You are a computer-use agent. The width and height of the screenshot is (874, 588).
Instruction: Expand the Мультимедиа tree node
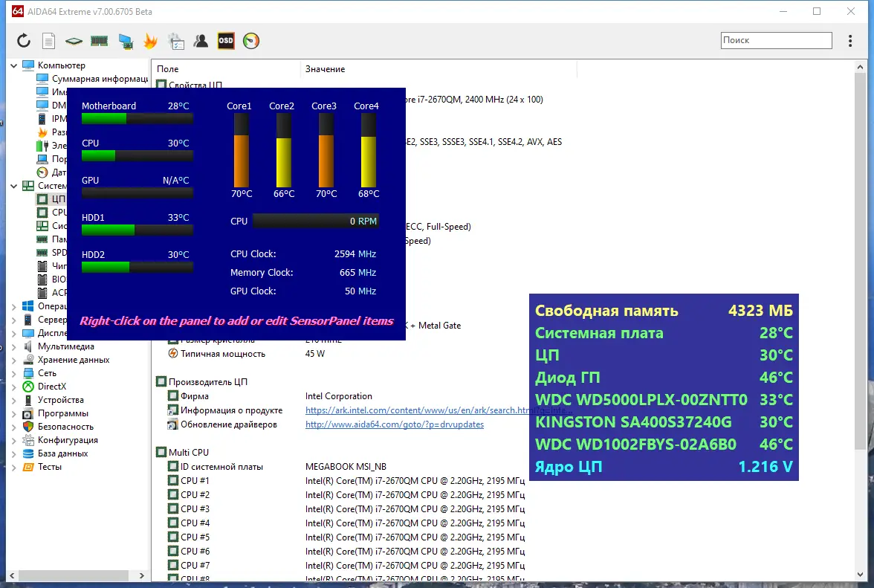[x=13, y=346]
